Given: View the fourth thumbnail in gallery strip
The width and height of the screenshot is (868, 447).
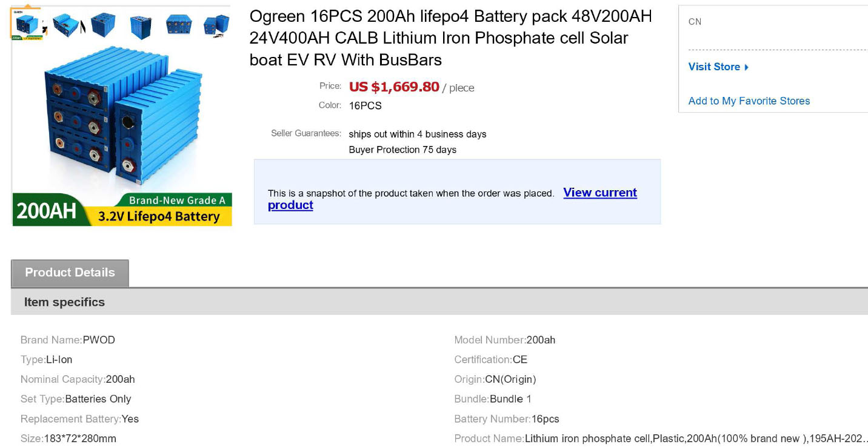Looking at the screenshot, I should [x=141, y=26].
